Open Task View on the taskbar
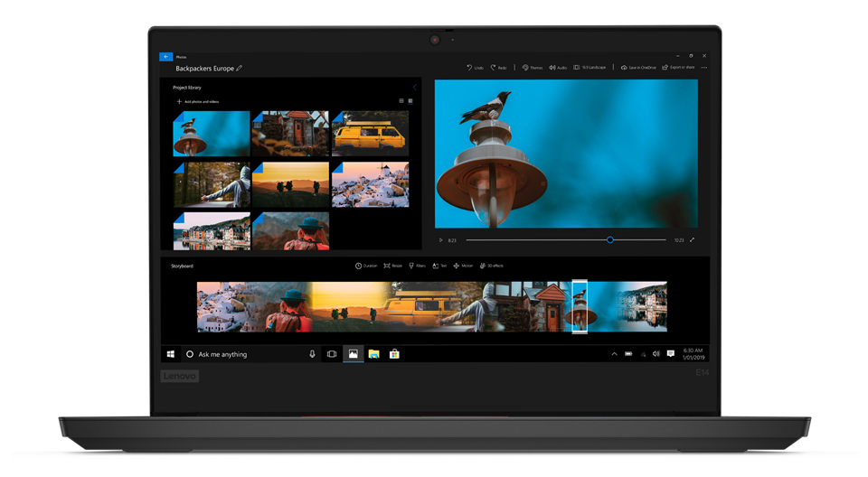 click(332, 354)
